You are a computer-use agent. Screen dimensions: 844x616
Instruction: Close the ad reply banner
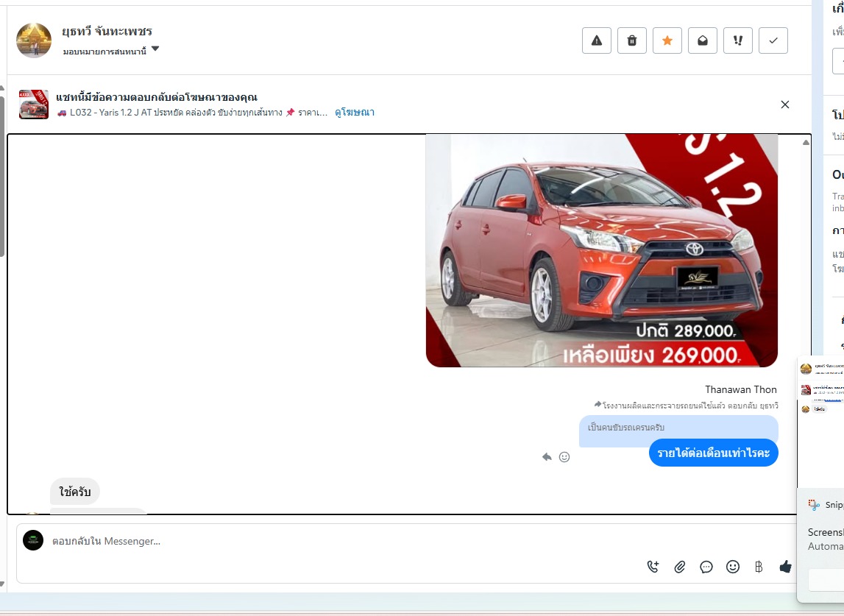pos(785,105)
